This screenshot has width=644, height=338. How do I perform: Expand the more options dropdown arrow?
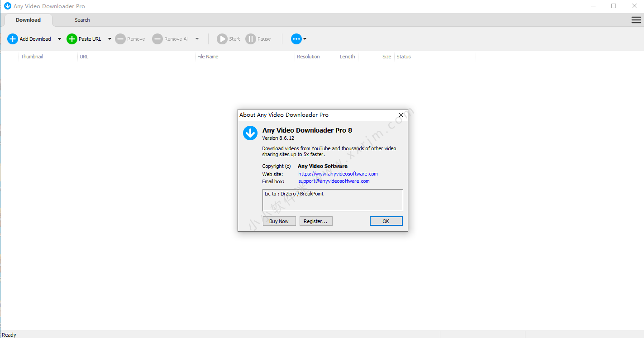click(x=305, y=39)
